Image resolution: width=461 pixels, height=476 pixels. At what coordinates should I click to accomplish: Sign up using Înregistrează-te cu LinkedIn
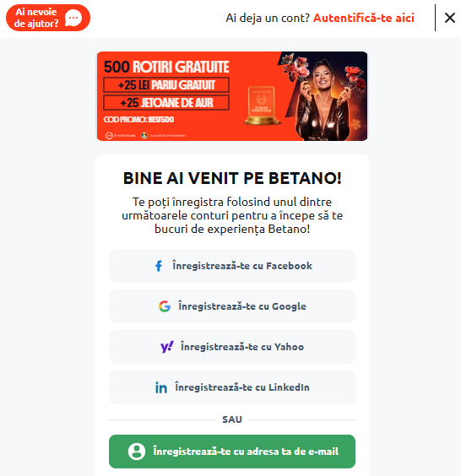pyautogui.click(x=232, y=387)
